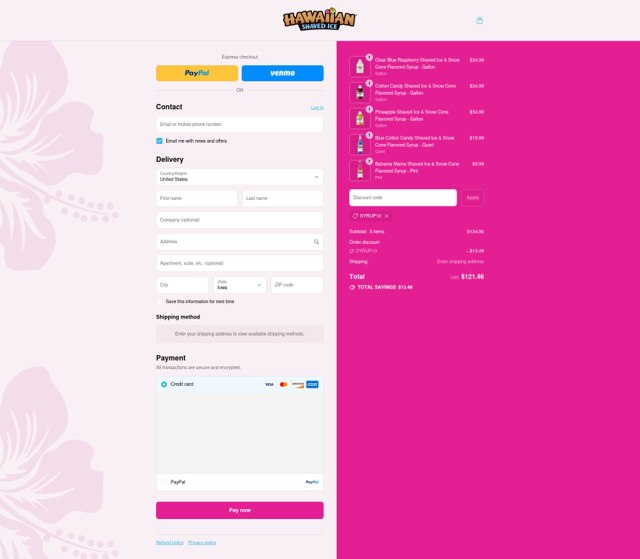Focus the Discount code field

[403, 197]
